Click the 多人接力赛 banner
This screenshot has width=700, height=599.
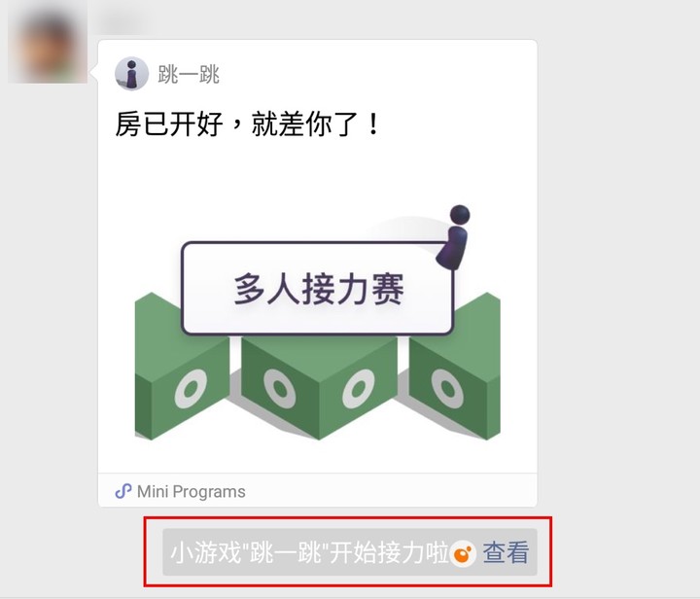317,289
